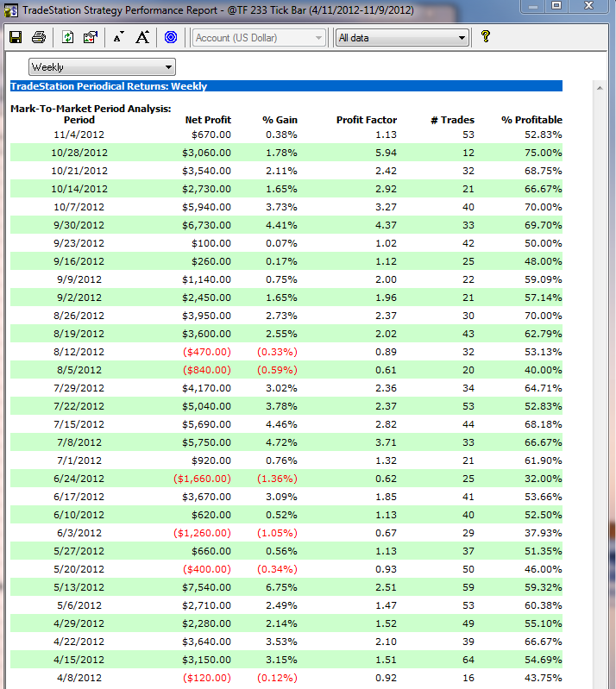616x689 pixels.
Task: Click the % Gain column header
Action: [280, 120]
